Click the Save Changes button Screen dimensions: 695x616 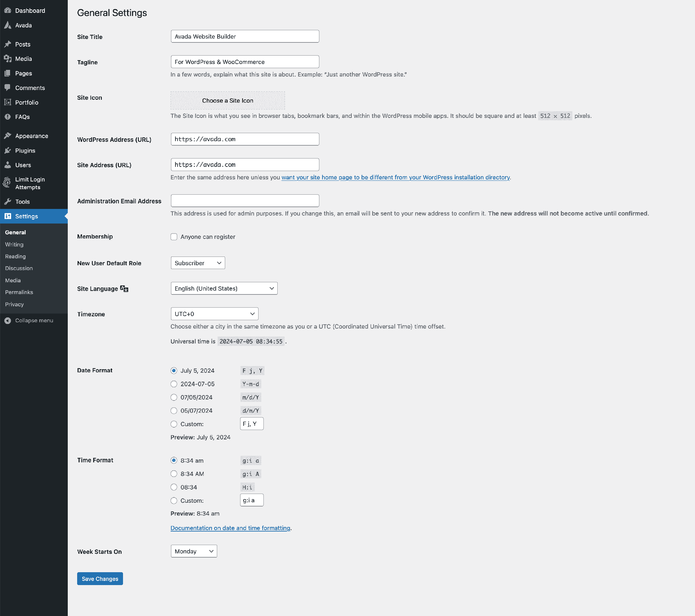tap(100, 578)
